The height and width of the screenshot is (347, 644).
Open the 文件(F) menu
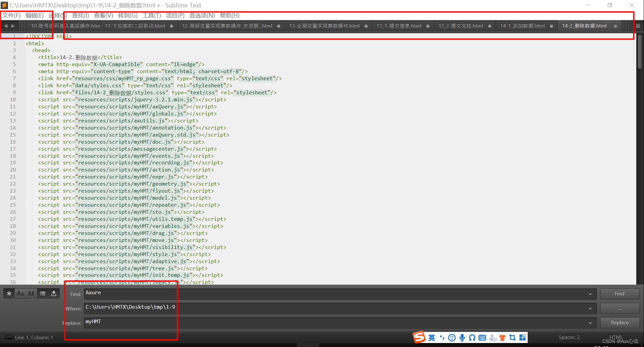pos(11,15)
